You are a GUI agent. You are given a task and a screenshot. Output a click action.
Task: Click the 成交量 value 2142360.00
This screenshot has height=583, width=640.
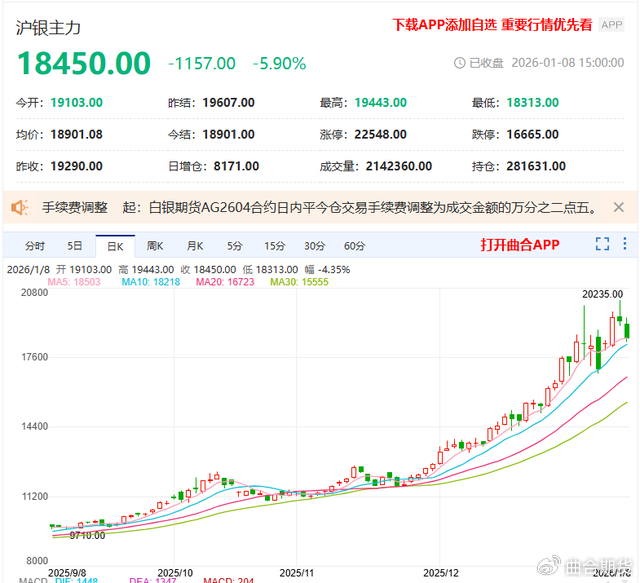pos(399,166)
